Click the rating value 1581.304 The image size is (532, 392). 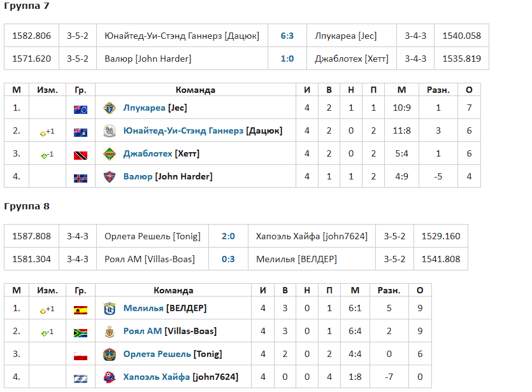32,259
